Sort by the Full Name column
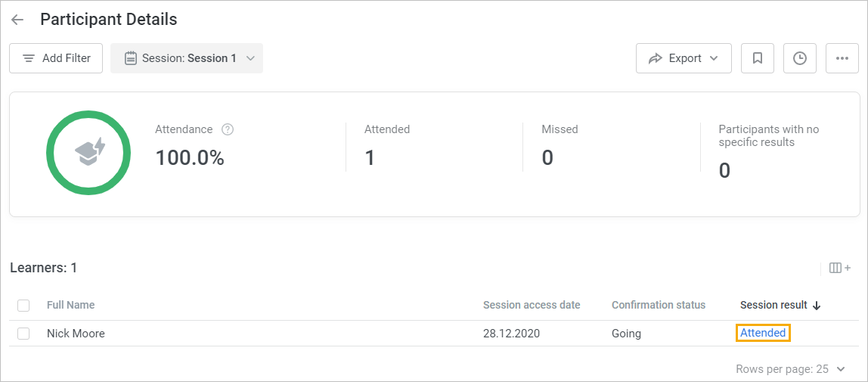 click(70, 305)
